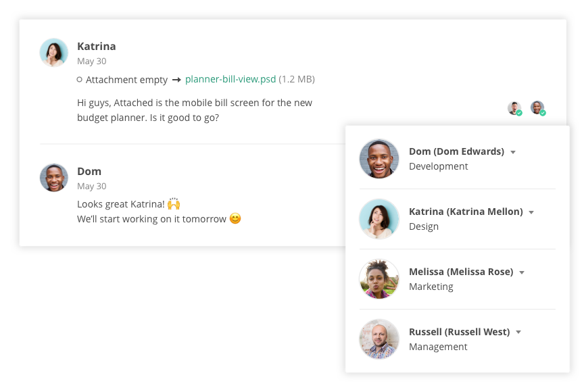Image resolution: width=584 pixels, height=392 pixels.
Task: Click second small notified-user avatar with checkmark
Action: click(538, 108)
